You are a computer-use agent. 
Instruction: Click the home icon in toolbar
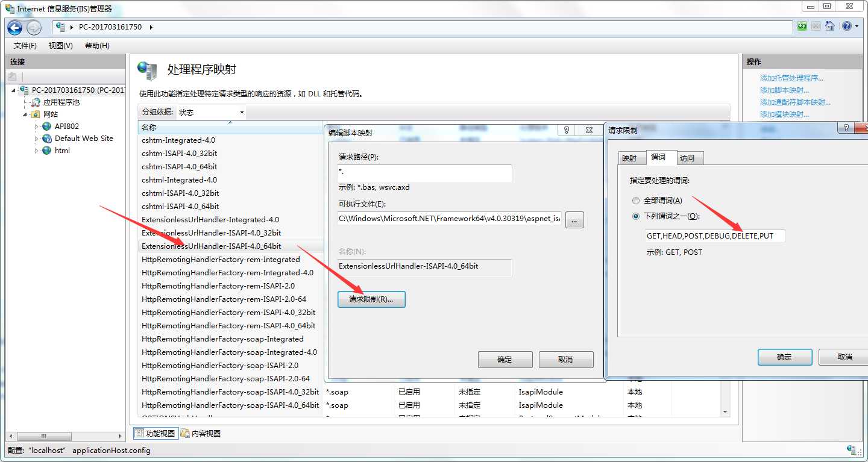pyautogui.click(x=830, y=27)
